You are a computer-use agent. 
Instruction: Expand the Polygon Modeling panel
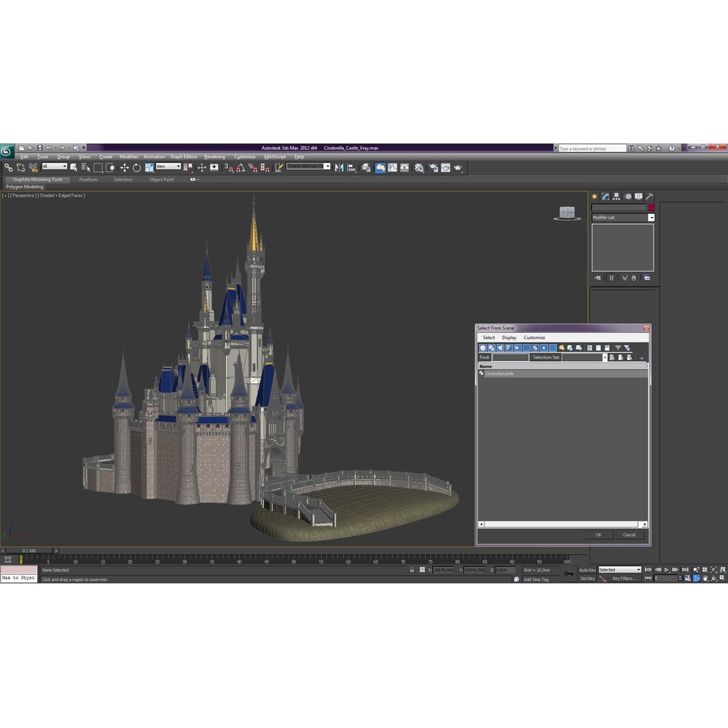[x=25, y=187]
